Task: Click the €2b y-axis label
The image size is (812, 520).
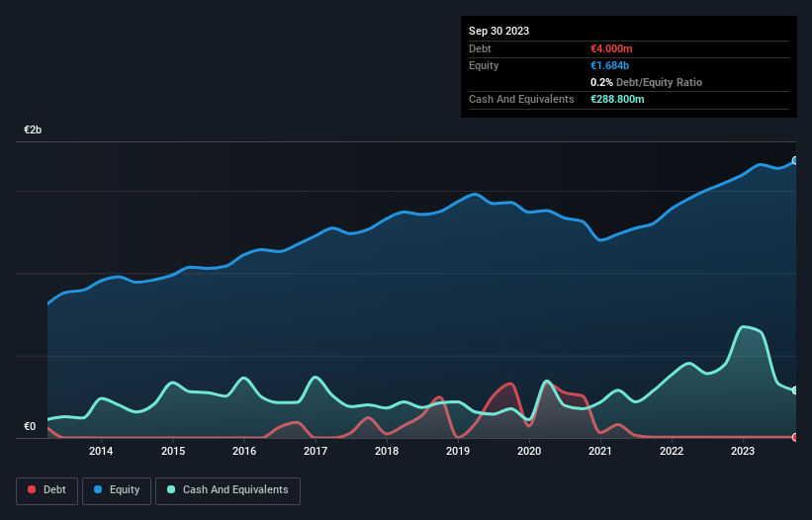Action: click(x=34, y=130)
